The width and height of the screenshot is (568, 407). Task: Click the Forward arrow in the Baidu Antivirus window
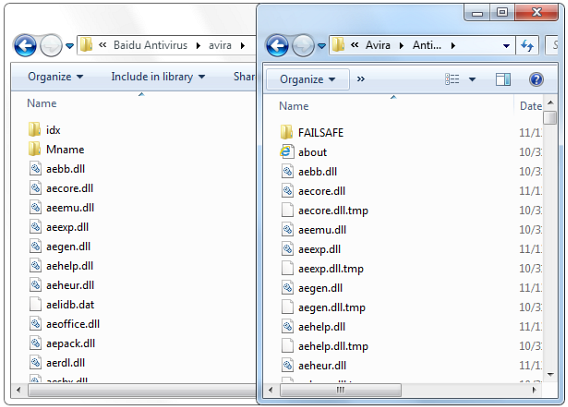click(51, 46)
